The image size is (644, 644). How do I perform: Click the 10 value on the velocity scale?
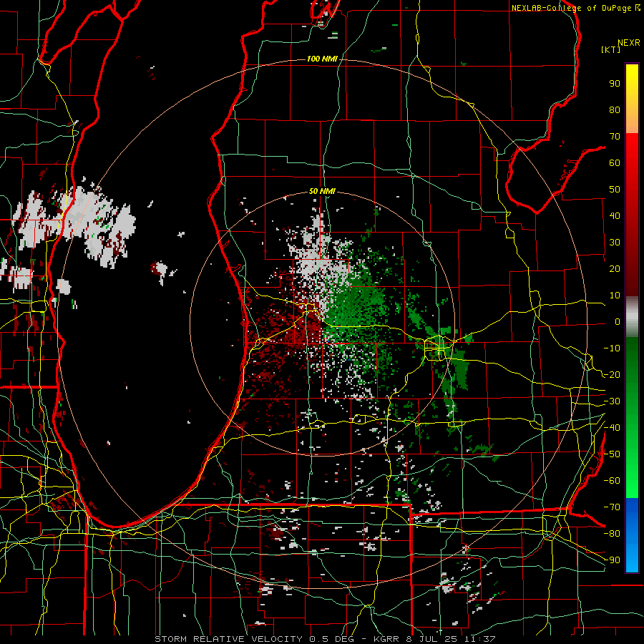point(615,296)
